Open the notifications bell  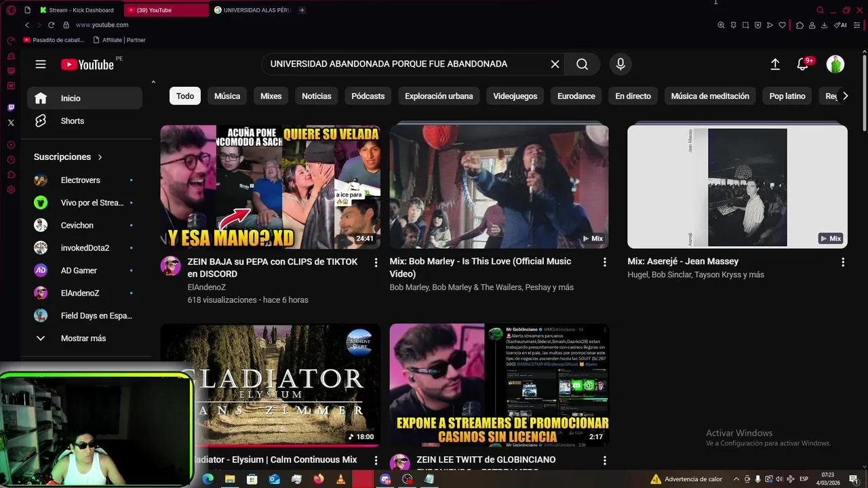[x=802, y=64]
